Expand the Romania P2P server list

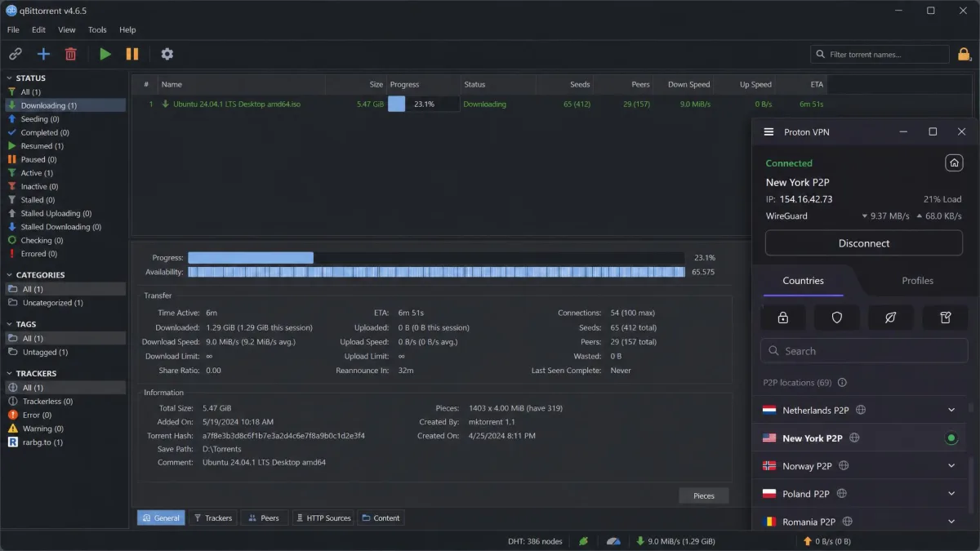[x=951, y=522]
